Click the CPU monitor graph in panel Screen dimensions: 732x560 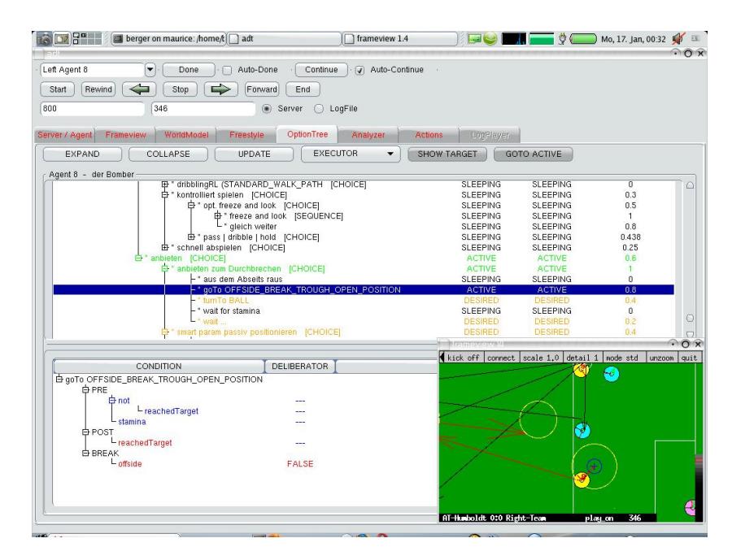[x=513, y=39]
